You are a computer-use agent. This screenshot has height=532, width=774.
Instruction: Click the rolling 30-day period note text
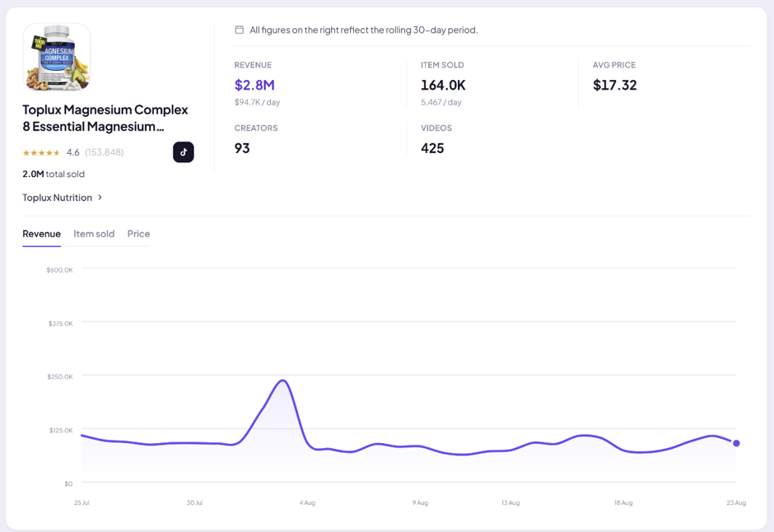pos(364,30)
